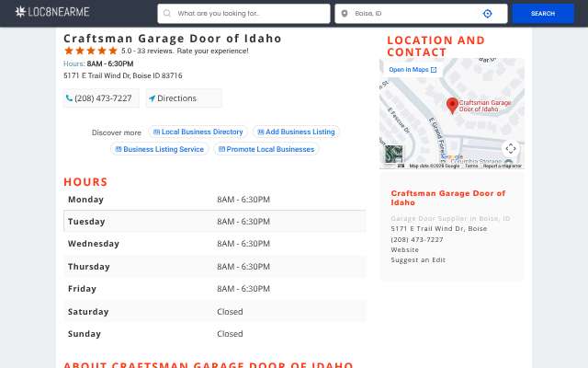Image resolution: width=588 pixels, height=368 pixels.
Task: Select the Tuesday hours row
Action: click(x=214, y=222)
